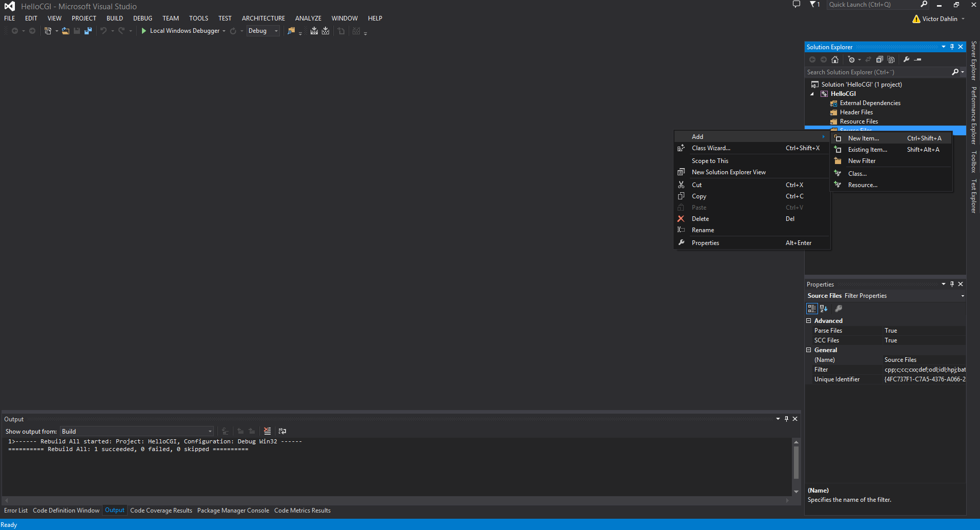Click the Find in Files toolbar icon
This screenshot has width=980, height=530.
(291, 31)
